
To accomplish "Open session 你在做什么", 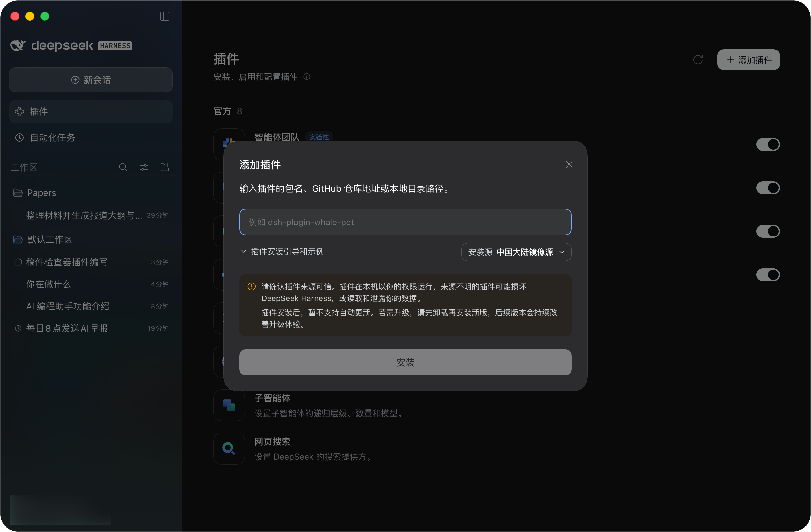I will tap(91, 284).
